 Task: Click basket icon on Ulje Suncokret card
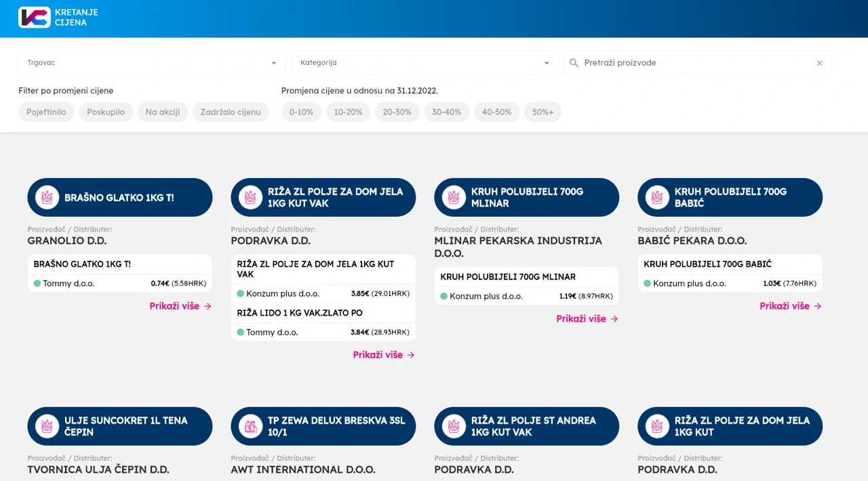pos(47,426)
